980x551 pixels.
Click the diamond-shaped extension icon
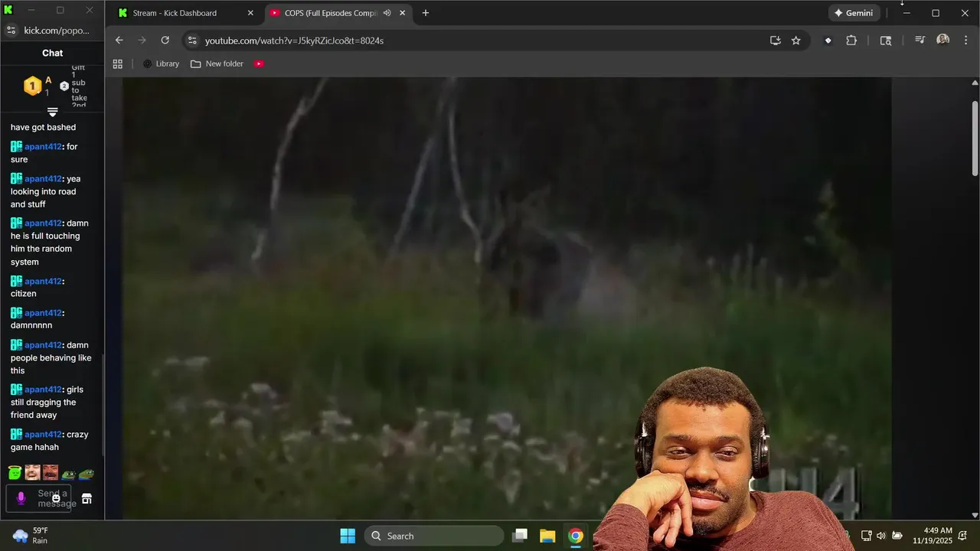tap(828, 41)
